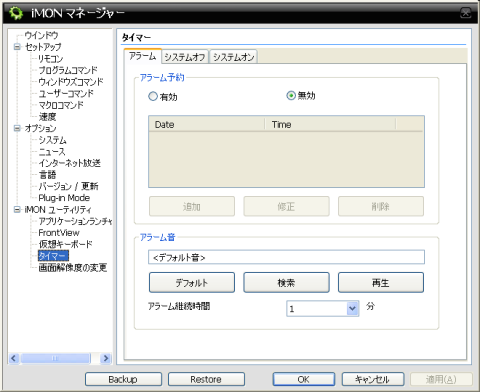The width and height of the screenshot is (480, 392).
Task: Click the 再生 button
Action: 381,283
